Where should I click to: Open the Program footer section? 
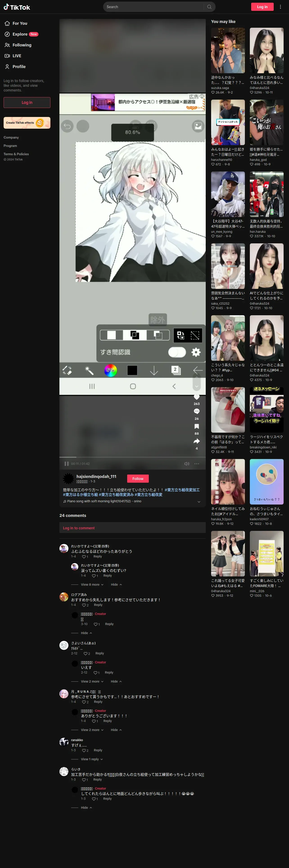click(10, 146)
